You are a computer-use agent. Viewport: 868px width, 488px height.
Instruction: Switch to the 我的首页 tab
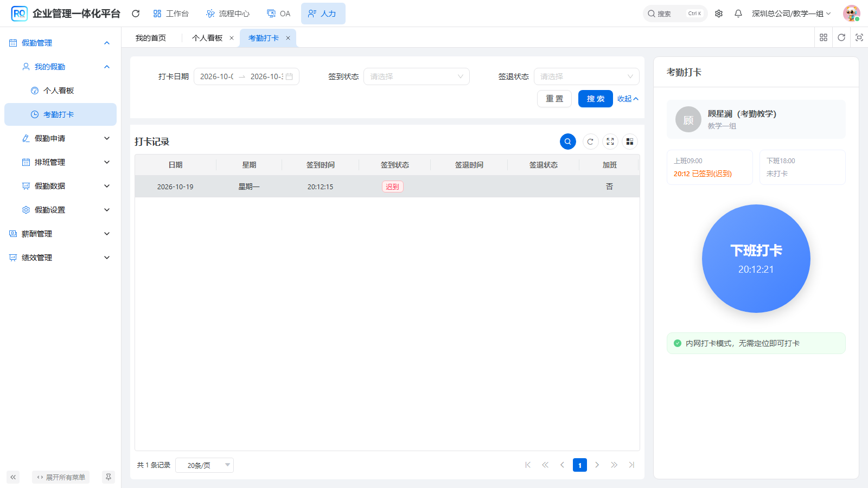151,38
